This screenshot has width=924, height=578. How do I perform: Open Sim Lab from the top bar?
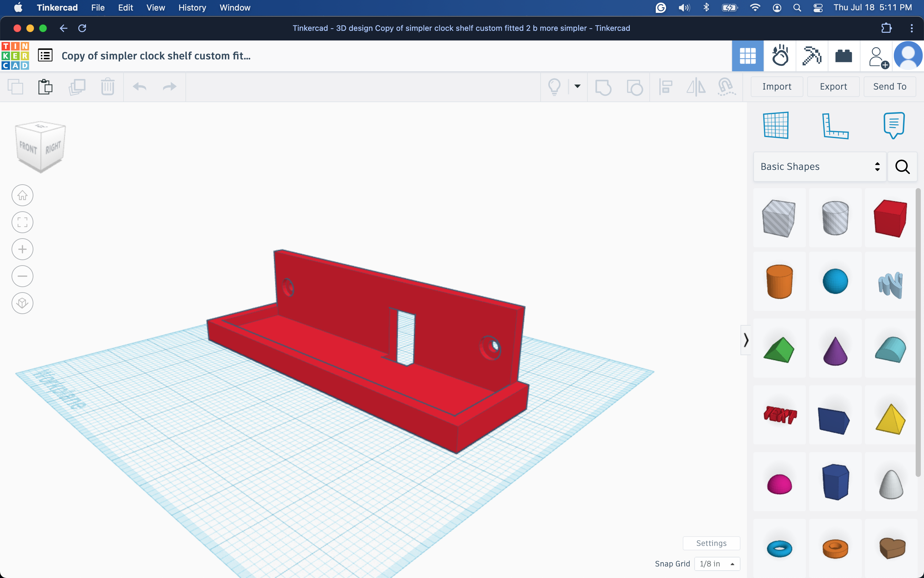[x=780, y=56]
